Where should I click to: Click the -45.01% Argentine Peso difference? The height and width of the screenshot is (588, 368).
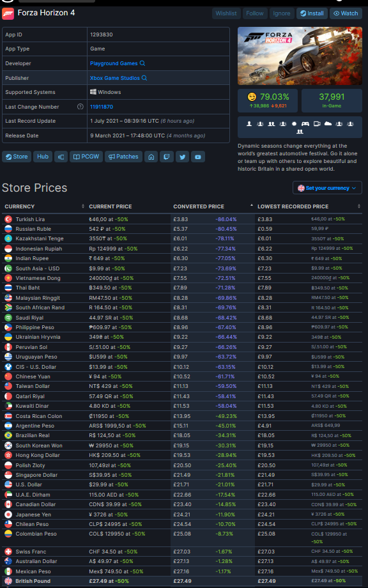(x=226, y=426)
